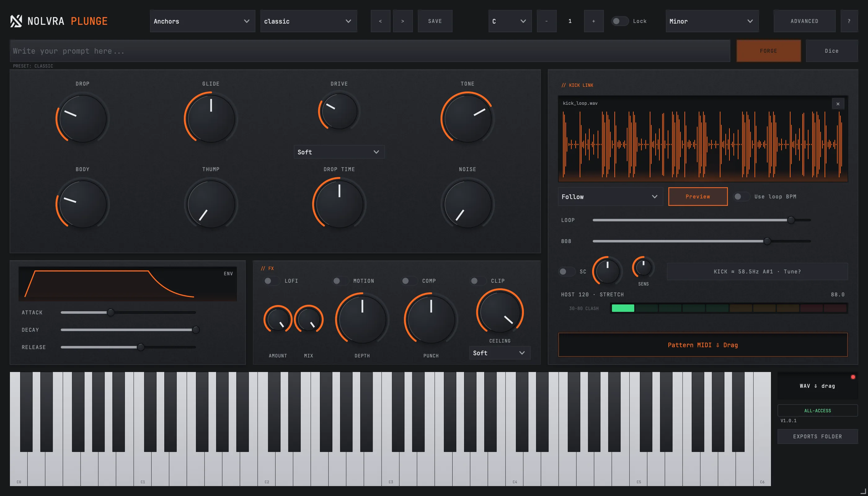Image resolution: width=868 pixels, height=496 pixels.
Task: Toggle the SC sidechain switch
Action: click(x=567, y=272)
